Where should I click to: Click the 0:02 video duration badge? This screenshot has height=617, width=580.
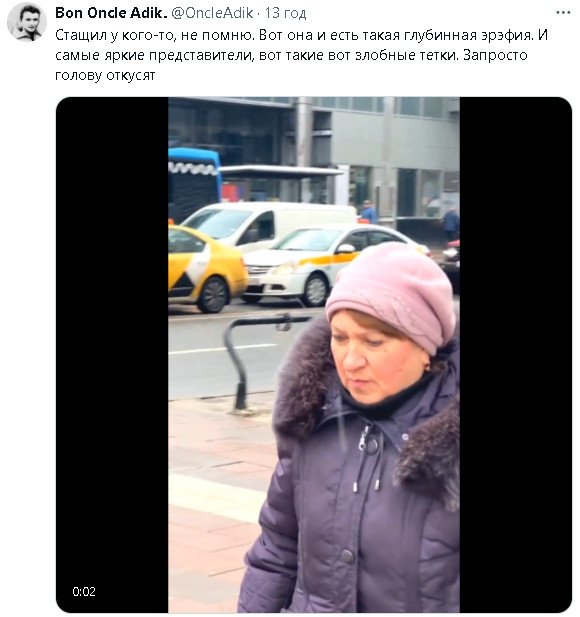point(84,591)
